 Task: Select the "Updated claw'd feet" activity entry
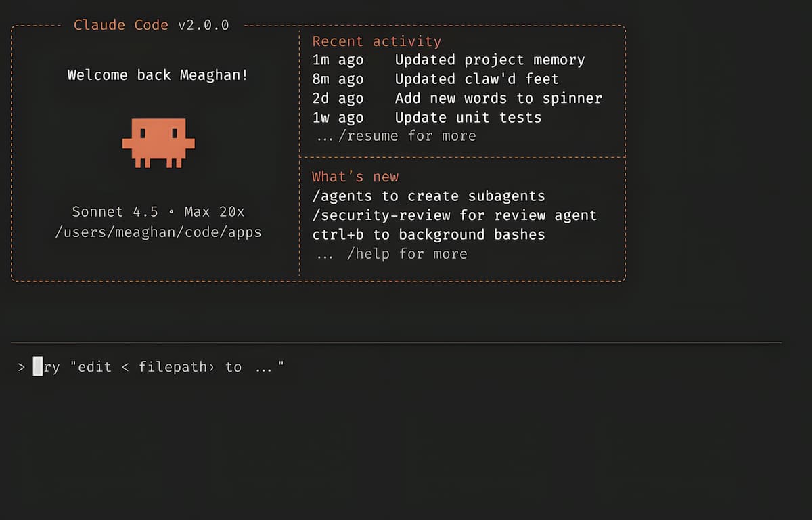(x=476, y=79)
